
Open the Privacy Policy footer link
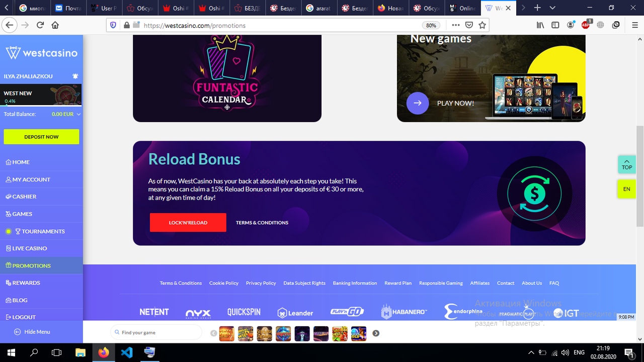(261, 283)
